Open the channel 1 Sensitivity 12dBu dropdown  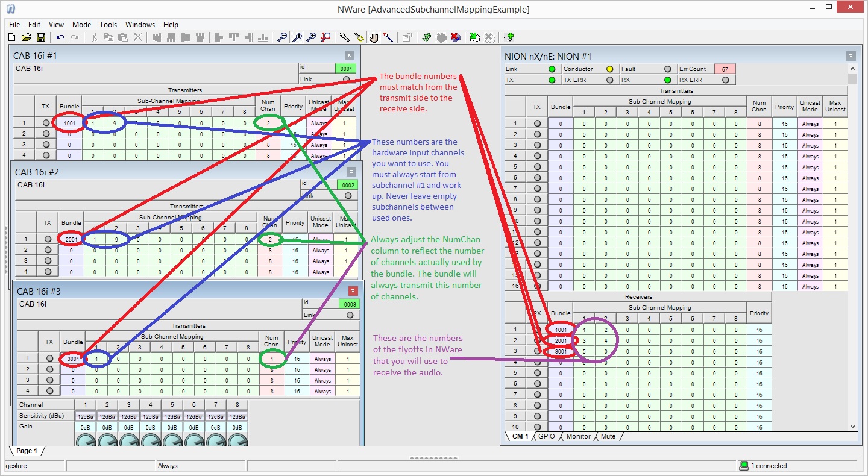tap(85, 416)
